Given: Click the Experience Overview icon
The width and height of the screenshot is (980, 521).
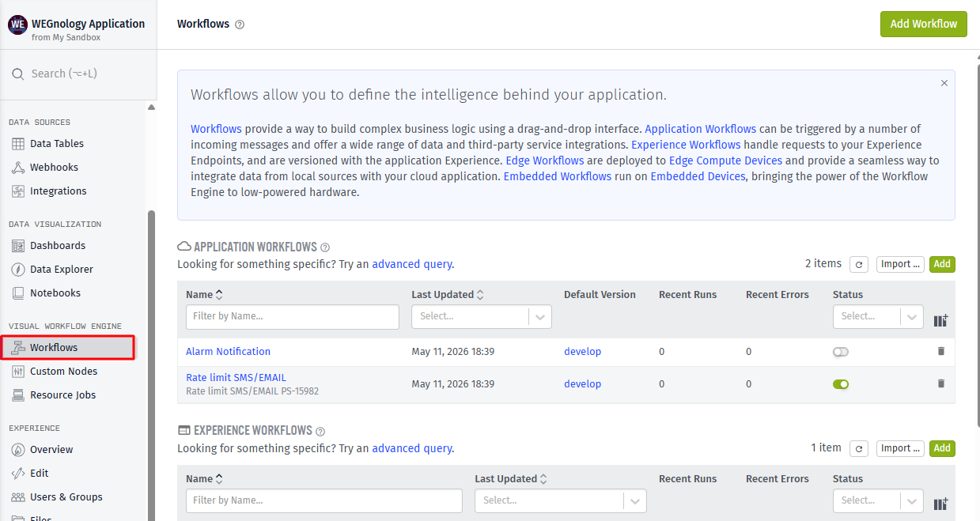Looking at the screenshot, I should tap(17, 450).
